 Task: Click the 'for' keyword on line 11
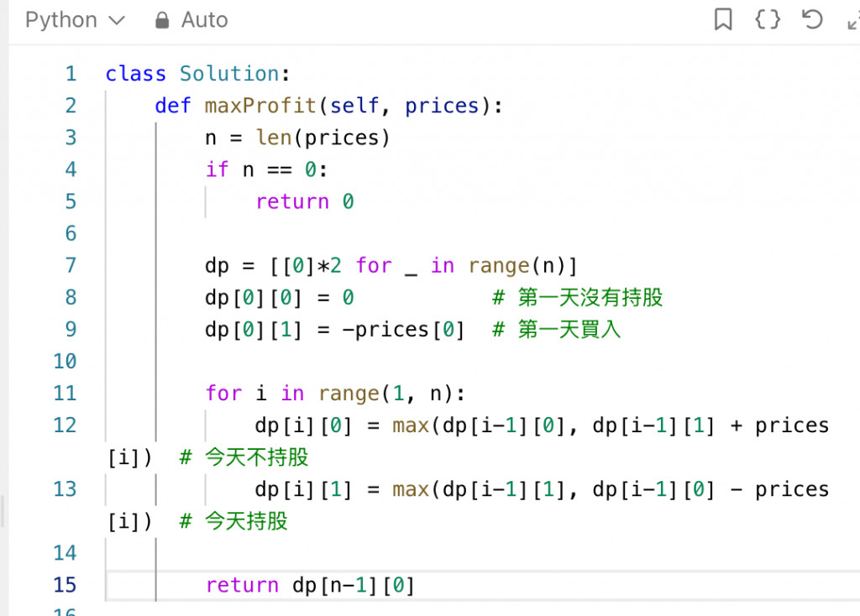tap(223, 393)
